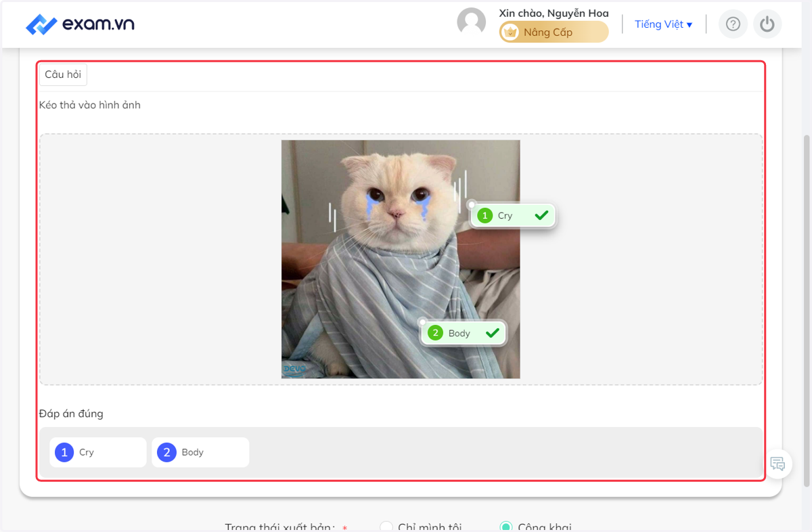Select the Công khai radio option

505,527
